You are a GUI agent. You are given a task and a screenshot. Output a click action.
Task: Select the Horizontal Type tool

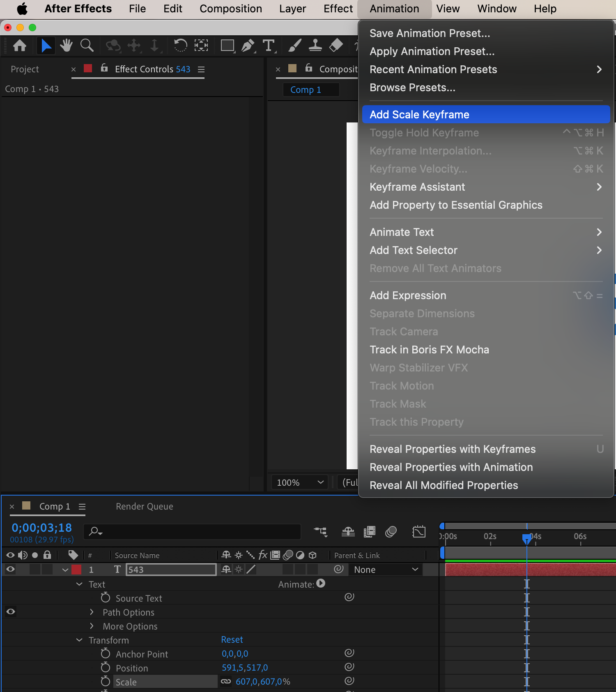coord(269,45)
